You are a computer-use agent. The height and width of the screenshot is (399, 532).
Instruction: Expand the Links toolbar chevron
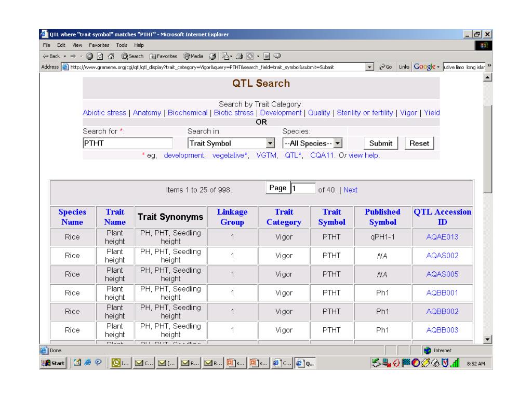click(x=489, y=65)
